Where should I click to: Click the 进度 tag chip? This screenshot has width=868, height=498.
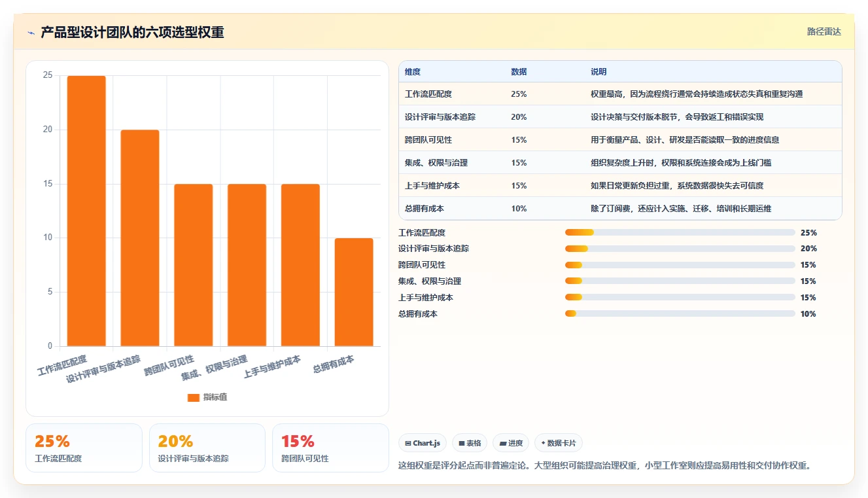click(x=511, y=443)
